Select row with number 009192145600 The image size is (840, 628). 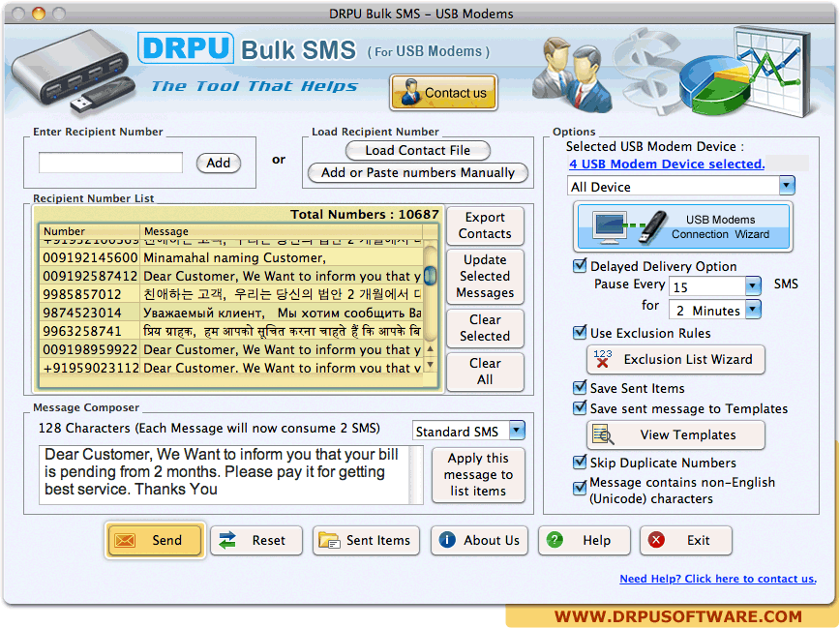coord(232,257)
